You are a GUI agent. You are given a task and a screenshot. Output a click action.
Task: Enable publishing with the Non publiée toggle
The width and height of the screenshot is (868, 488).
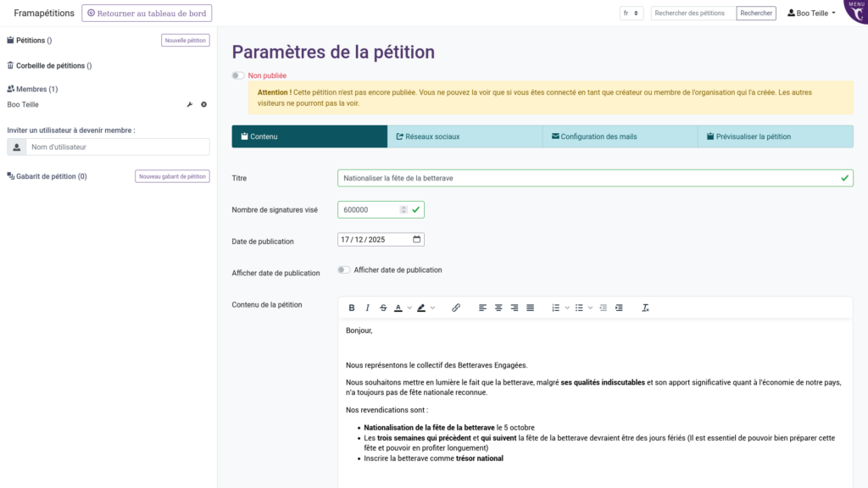tap(238, 75)
